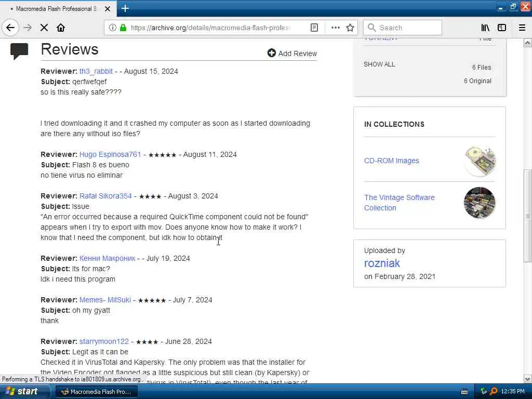
Task: Open reviewer Memes- MitSuki profile
Action: pos(105,300)
